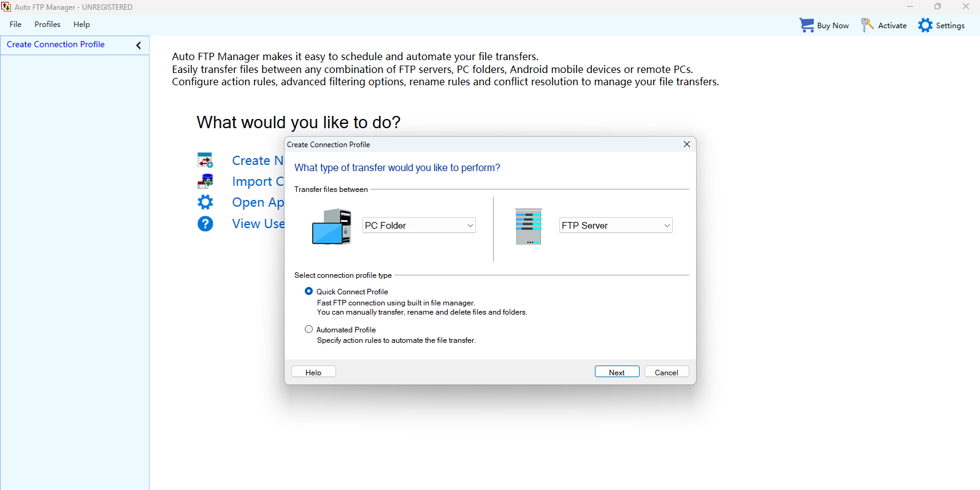Image resolution: width=980 pixels, height=490 pixels.
Task: Open Settings via the gear icon
Action: pos(925,25)
